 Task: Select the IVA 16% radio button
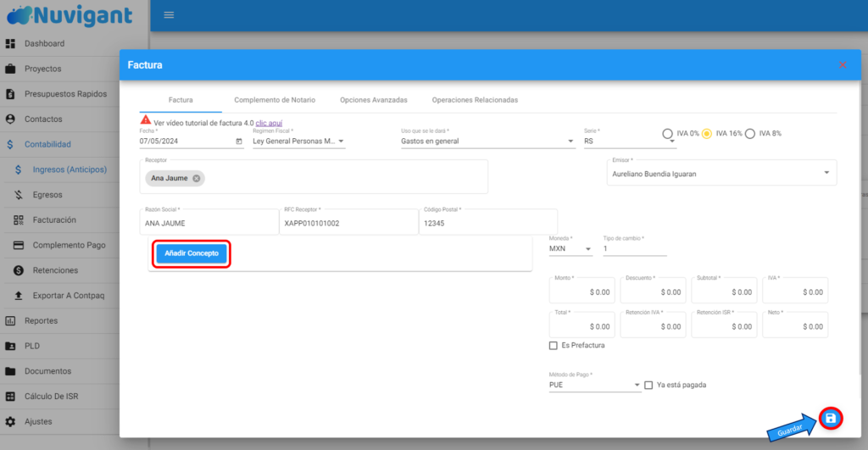coord(707,133)
